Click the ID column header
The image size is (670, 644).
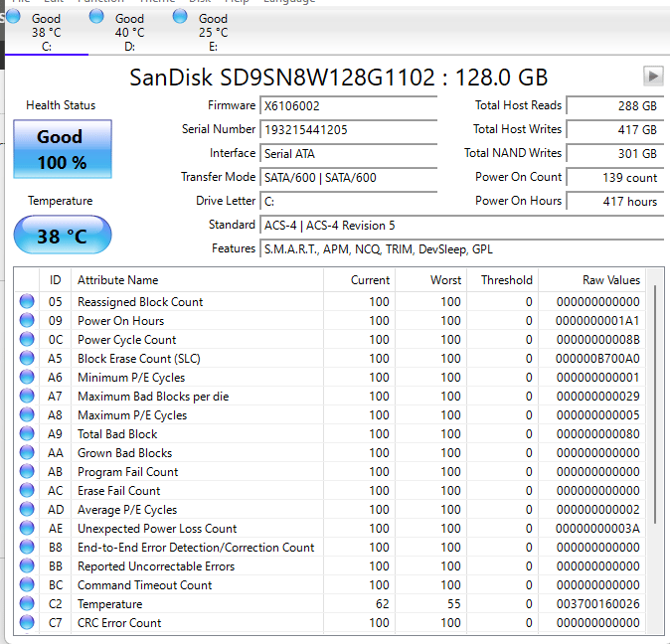(x=55, y=280)
